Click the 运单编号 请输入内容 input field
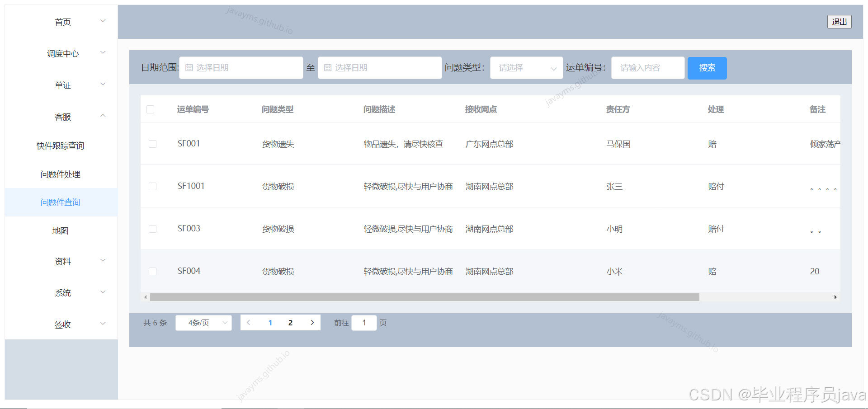Image resolution: width=868 pixels, height=409 pixels. tap(648, 68)
